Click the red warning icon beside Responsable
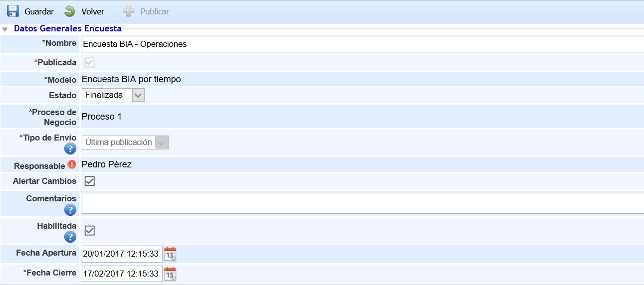The image size is (644, 285). [72, 165]
